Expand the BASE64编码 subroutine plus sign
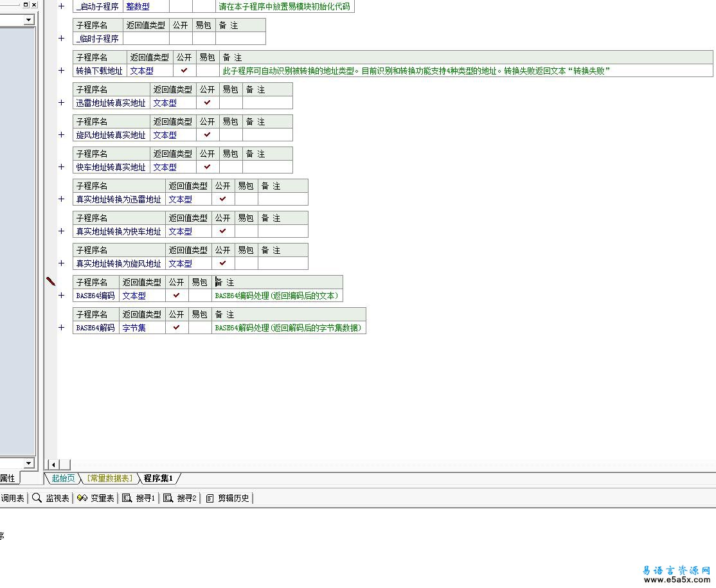Viewport: 716px width, 588px height. point(62,296)
